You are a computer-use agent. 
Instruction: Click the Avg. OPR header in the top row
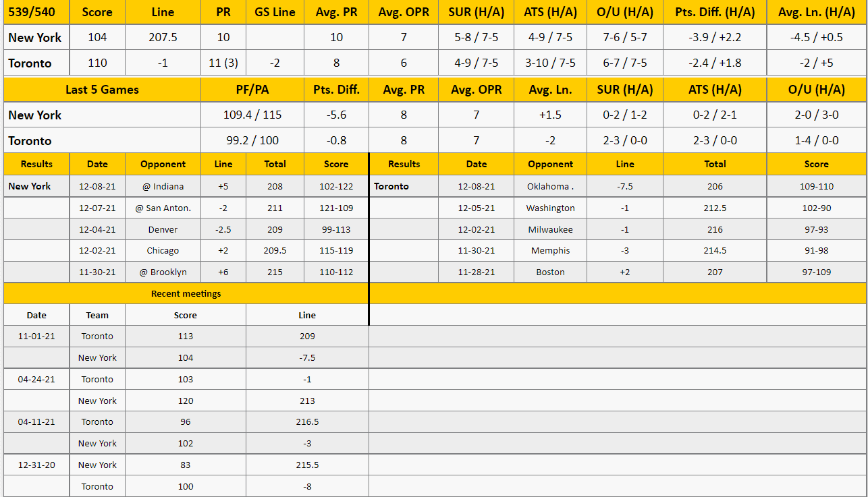(404, 12)
